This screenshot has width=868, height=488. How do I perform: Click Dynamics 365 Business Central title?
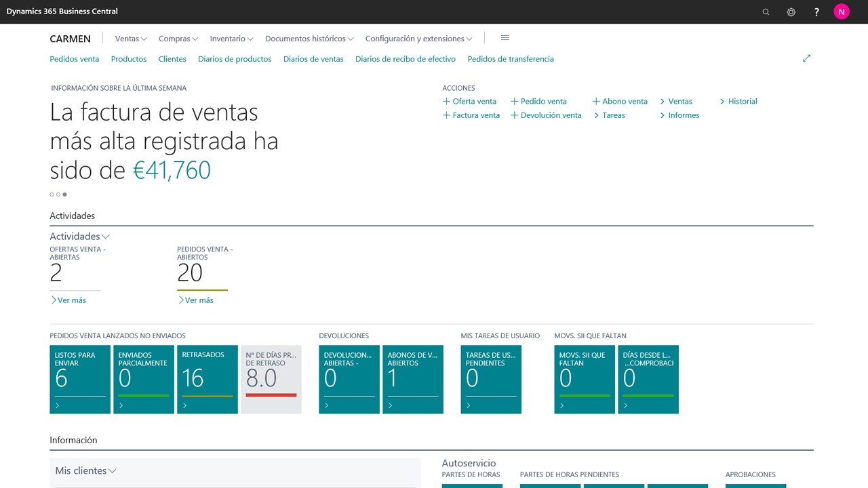[62, 12]
